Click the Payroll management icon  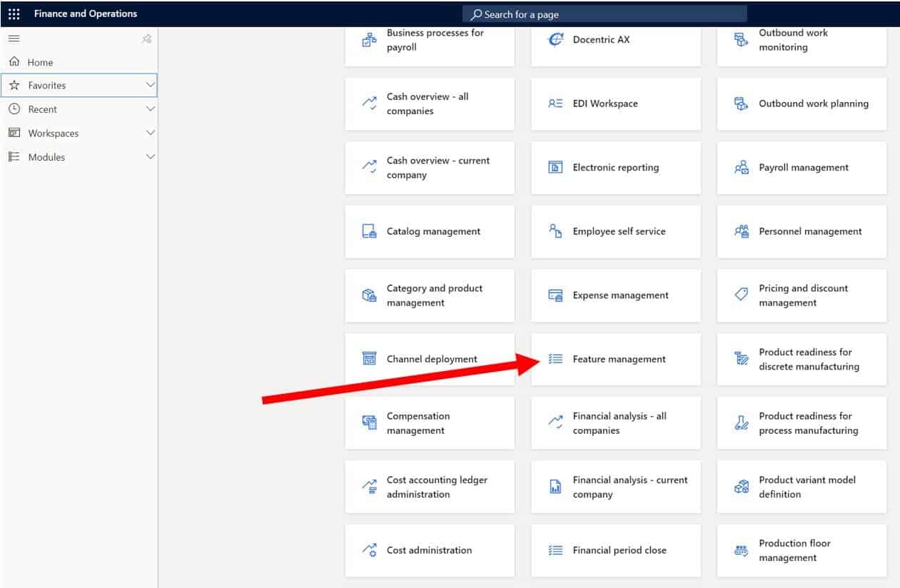point(742,168)
